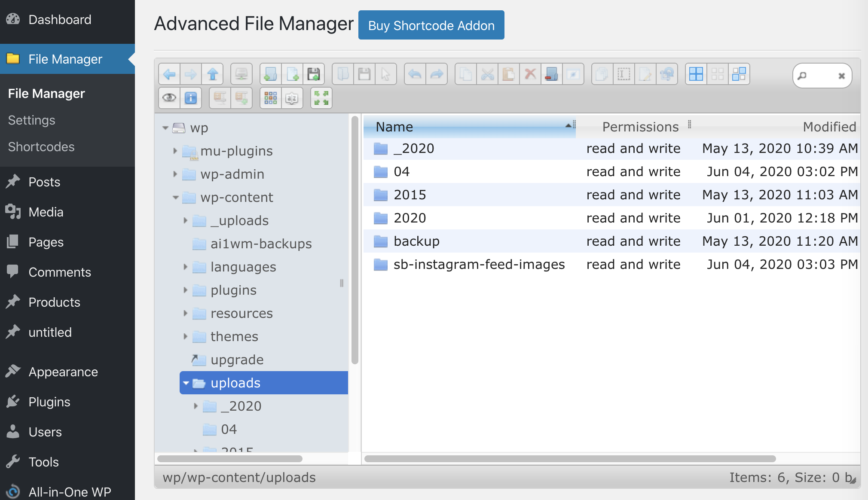This screenshot has width=868, height=500.
Task: Open Get info with blue i icon
Action: (191, 98)
